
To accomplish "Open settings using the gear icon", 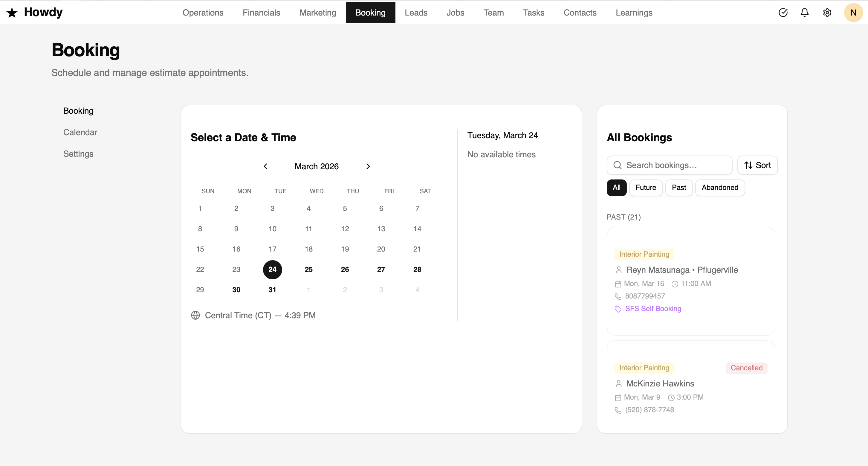I will pyautogui.click(x=827, y=13).
